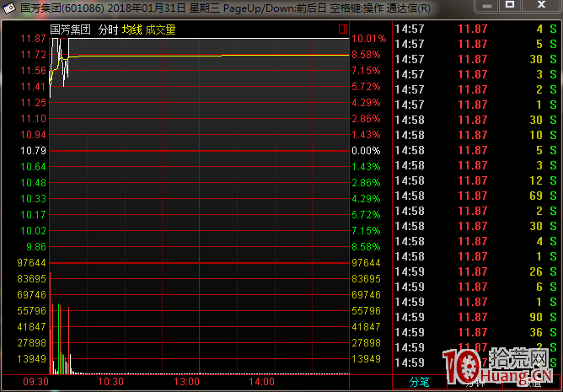The width and height of the screenshot is (563, 392).
Task: Select the 14:59 tick row with volume 26
Action: pyautogui.click(x=476, y=271)
